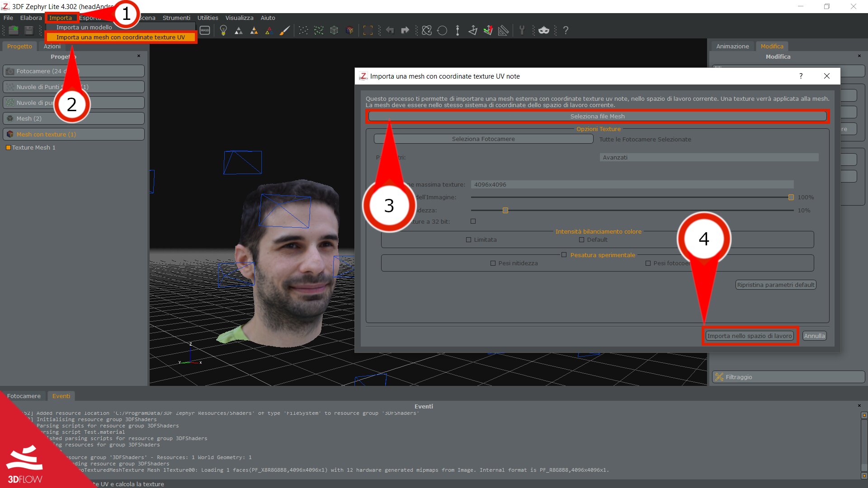The width and height of the screenshot is (868, 488).
Task: Enable Default color balance checkbox
Action: tap(581, 240)
